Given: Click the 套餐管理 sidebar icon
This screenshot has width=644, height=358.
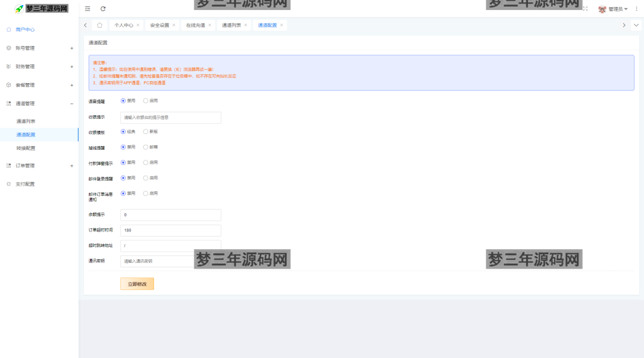Looking at the screenshot, I should [9, 85].
